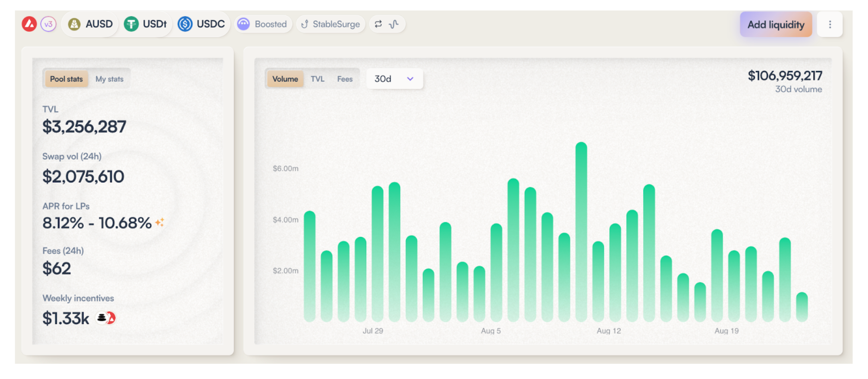Viewport: 868px width, 379px height.
Task: Switch to the My stats view
Action: [x=109, y=79]
